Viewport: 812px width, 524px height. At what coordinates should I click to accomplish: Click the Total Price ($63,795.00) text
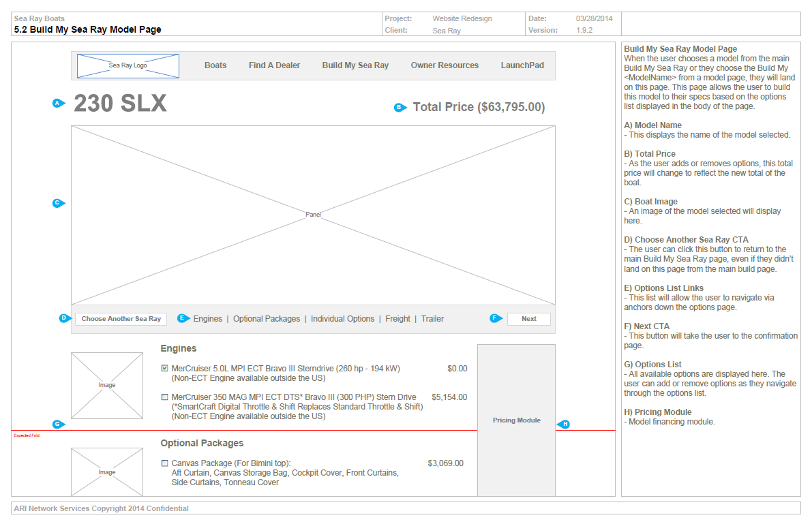[479, 107]
